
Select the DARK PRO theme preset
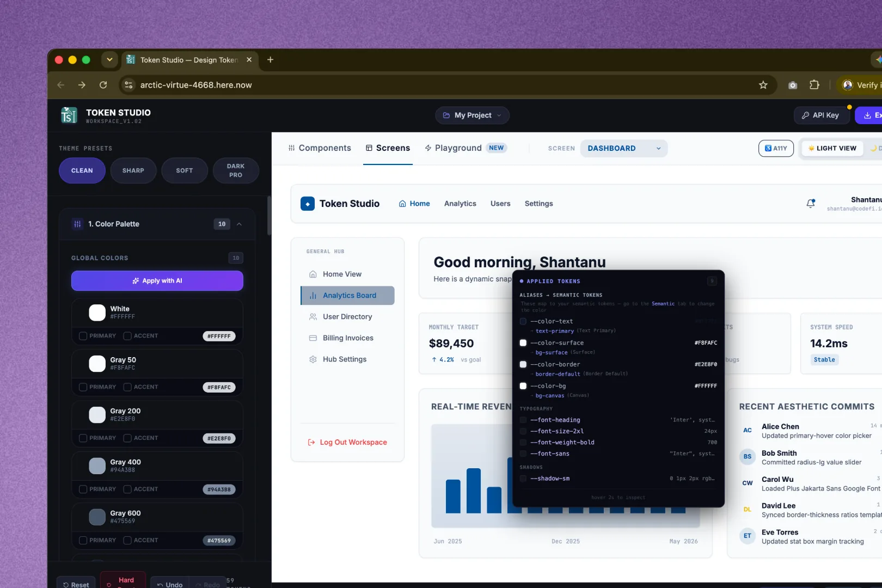coord(236,170)
